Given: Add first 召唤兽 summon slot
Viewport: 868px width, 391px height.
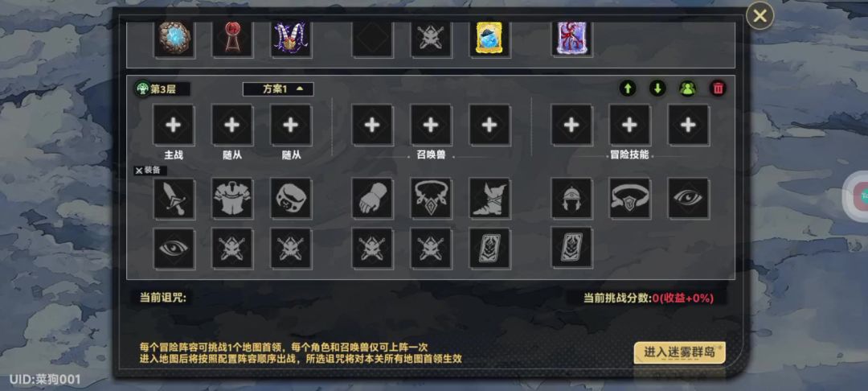Looking at the screenshot, I should tap(373, 125).
